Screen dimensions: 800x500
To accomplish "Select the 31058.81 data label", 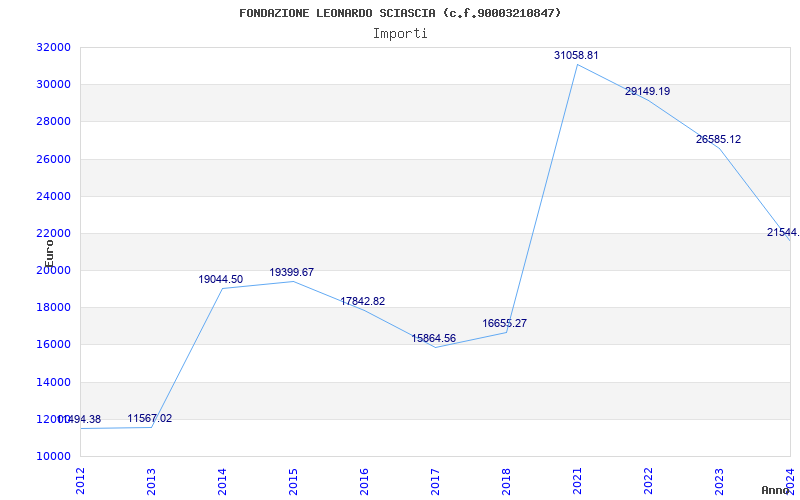I will coord(576,56).
